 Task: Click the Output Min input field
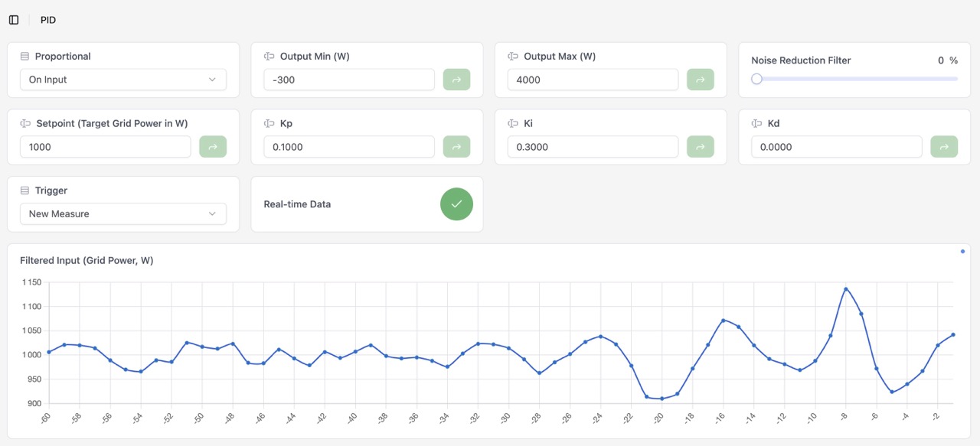[348, 80]
